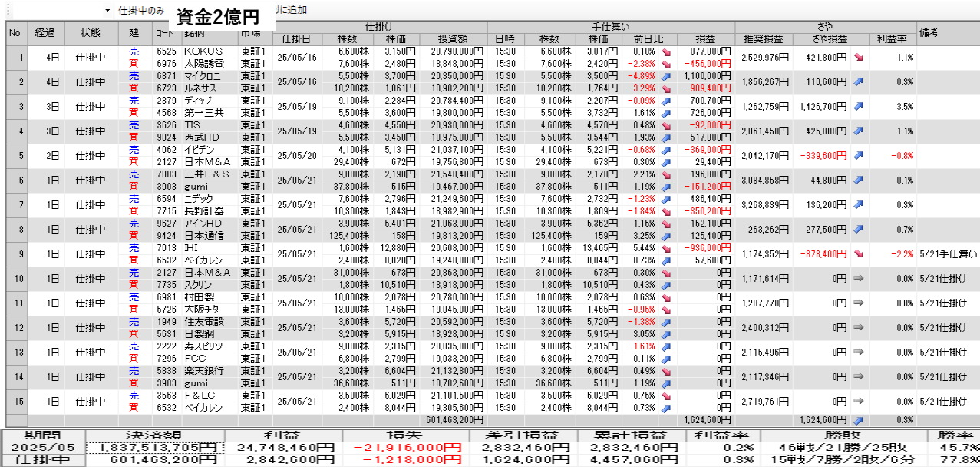Viewport: 980px width, 467px height.
Task: Open the top-left combo box dropdown arrow
Action: (107, 10)
